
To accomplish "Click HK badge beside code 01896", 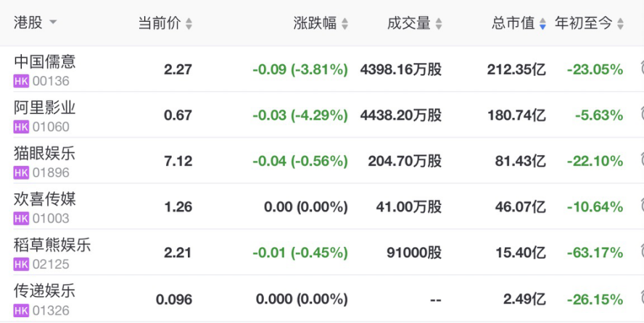I will click(x=21, y=173).
